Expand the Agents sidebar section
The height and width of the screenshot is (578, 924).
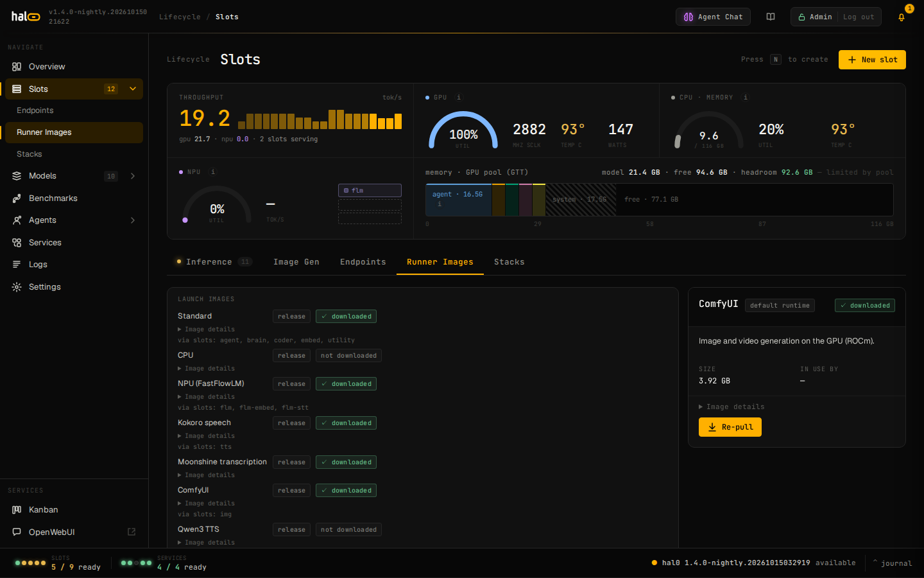tap(133, 220)
